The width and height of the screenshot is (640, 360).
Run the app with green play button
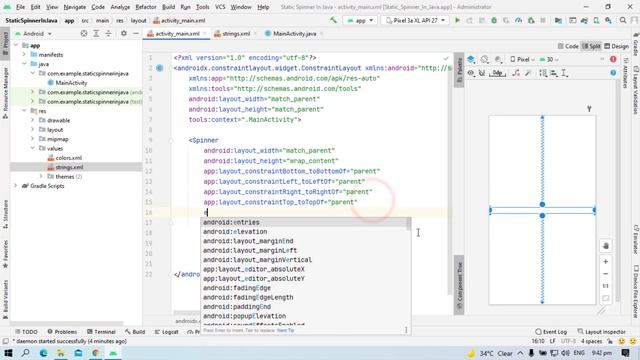click(x=457, y=20)
